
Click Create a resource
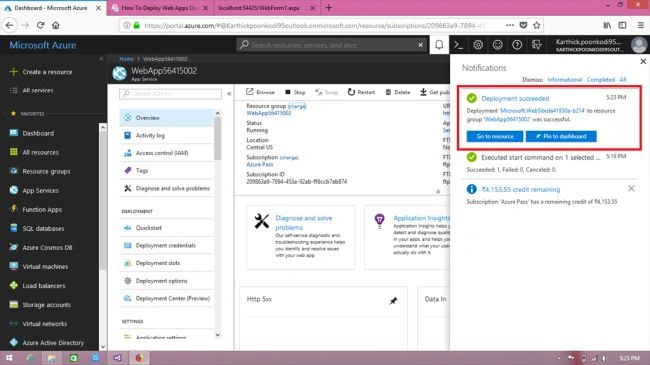(41, 72)
